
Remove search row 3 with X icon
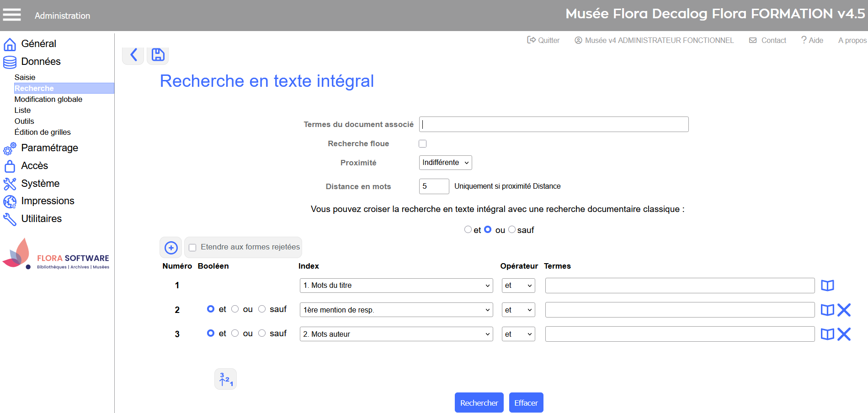pyautogui.click(x=844, y=334)
